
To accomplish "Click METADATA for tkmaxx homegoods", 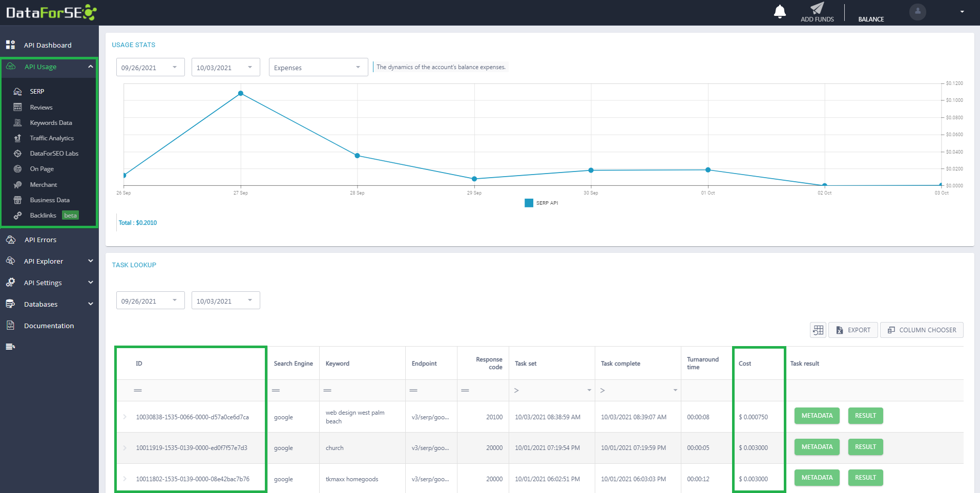I will coord(817,478).
